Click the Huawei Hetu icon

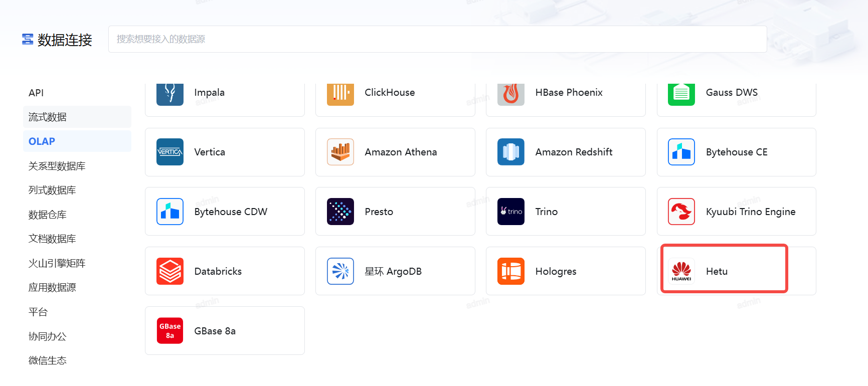[x=681, y=271]
